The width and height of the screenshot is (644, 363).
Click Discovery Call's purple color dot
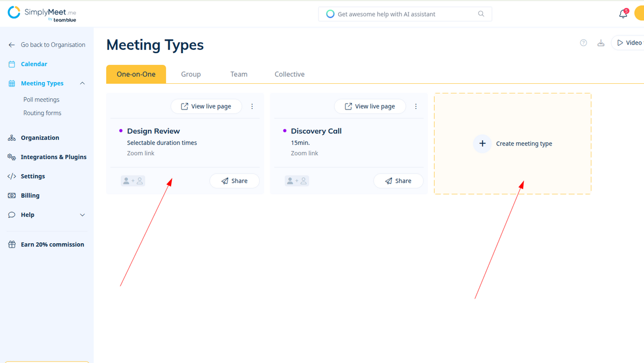(284, 130)
